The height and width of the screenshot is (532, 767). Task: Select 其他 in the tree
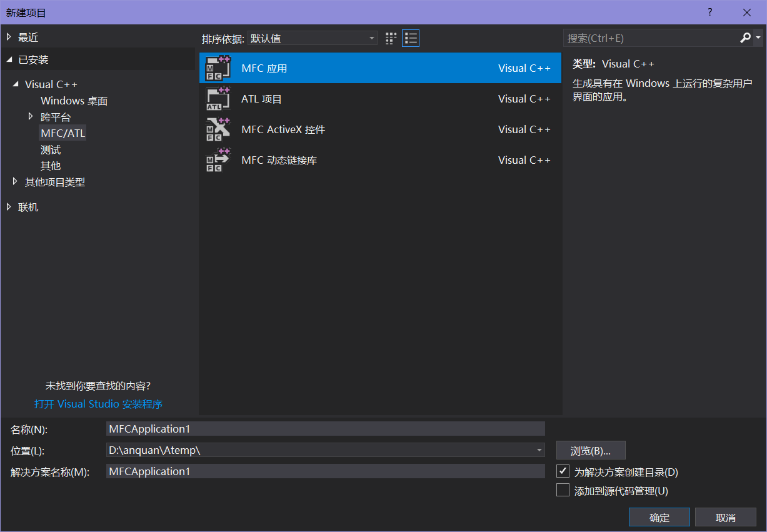click(x=51, y=166)
